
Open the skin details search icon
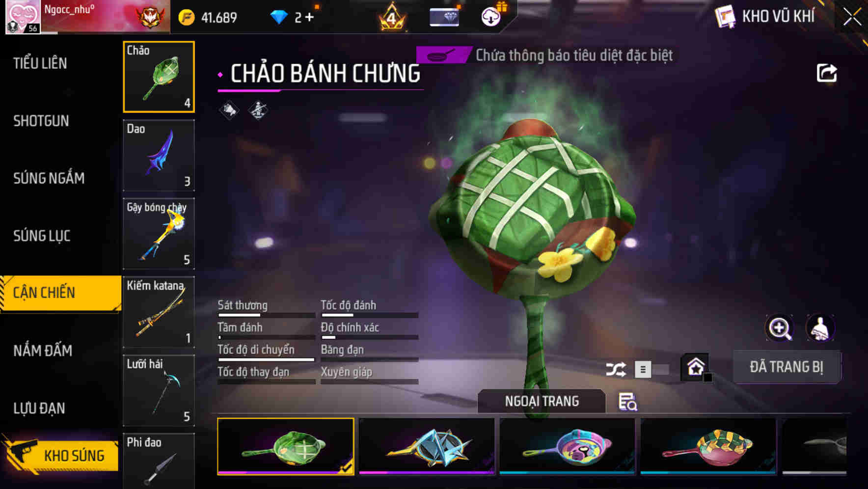(x=627, y=402)
